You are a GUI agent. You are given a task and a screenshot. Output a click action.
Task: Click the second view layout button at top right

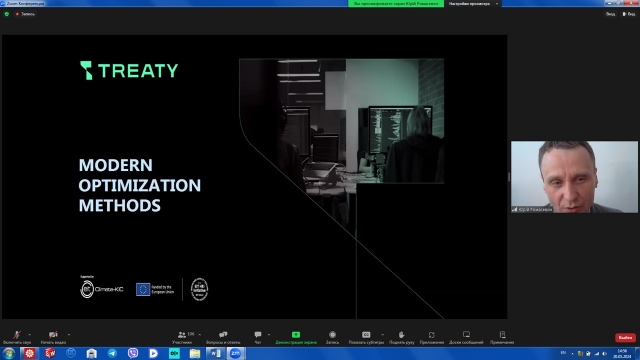[629, 14]
